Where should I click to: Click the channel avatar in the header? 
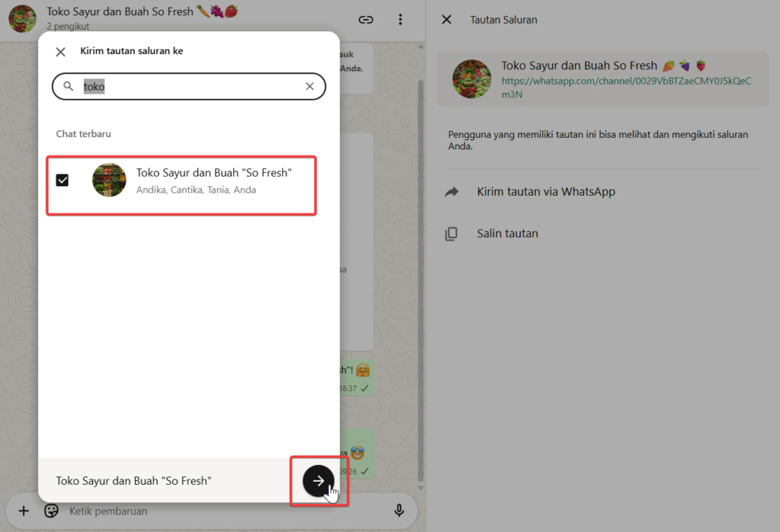tap(22, 19)
